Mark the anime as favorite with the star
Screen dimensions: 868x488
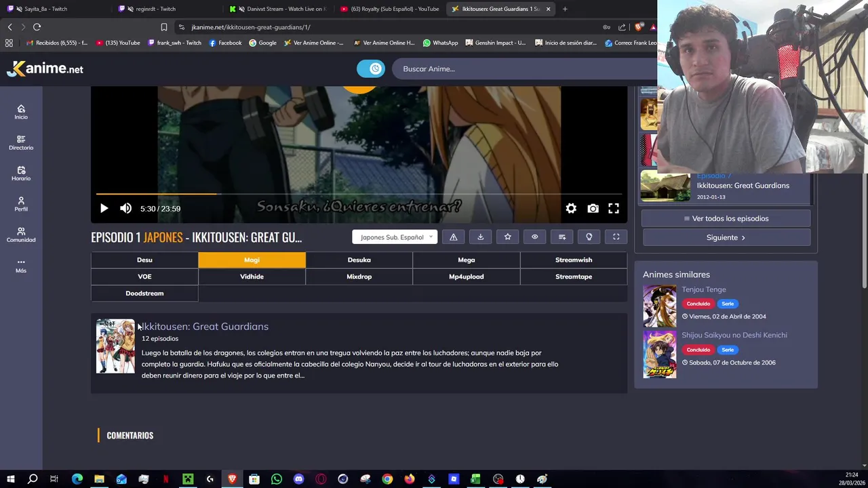pyautogui.click(x=507, y=237)
